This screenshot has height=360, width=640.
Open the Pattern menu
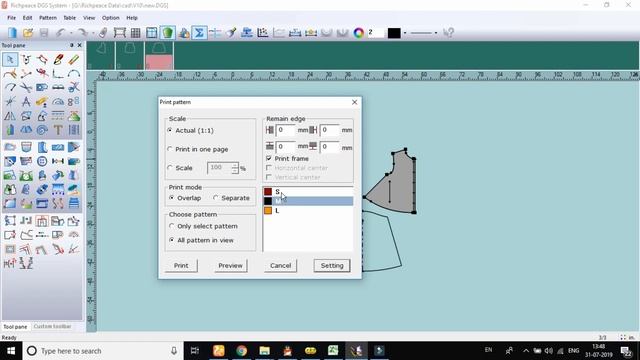coord(48,18)
